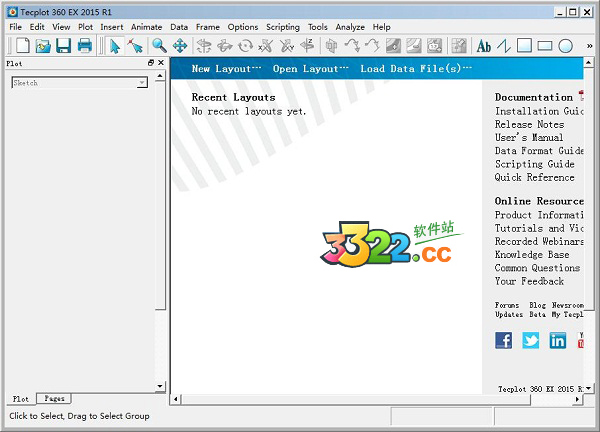Open the Your Feedback link

(529, 281)
